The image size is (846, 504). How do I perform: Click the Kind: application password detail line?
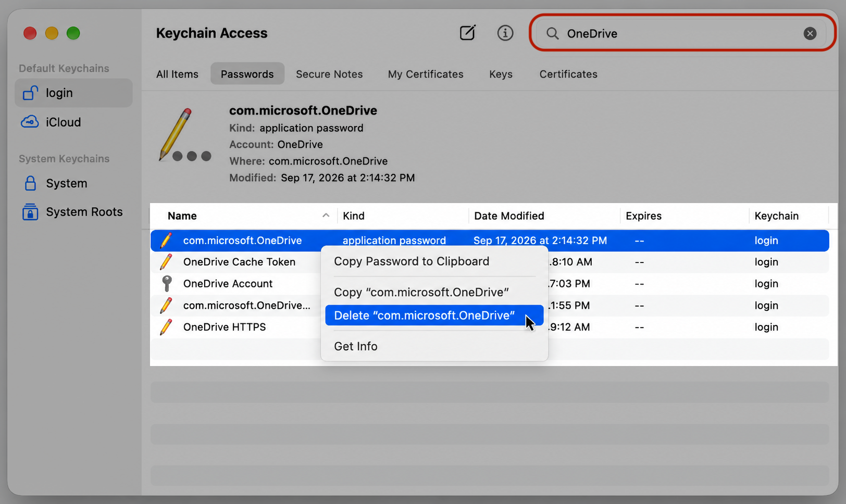click(296, 128)
